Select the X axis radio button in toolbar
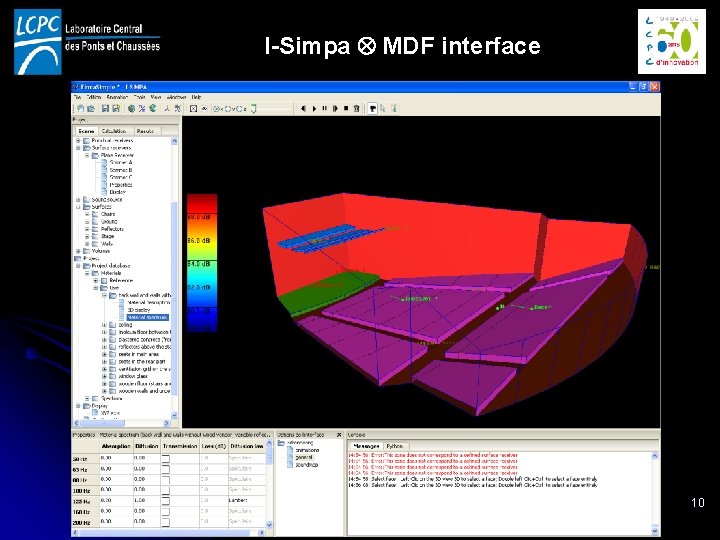 216,109
